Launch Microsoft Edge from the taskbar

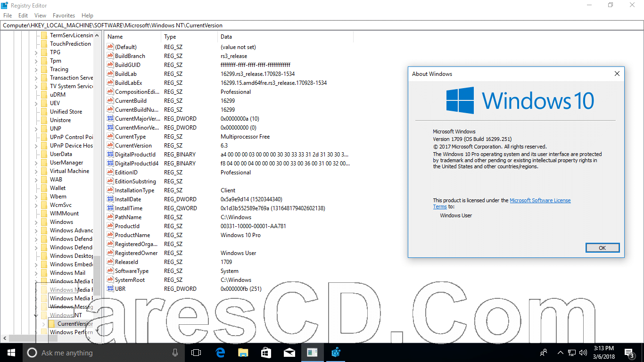click(x=220, y=353)
